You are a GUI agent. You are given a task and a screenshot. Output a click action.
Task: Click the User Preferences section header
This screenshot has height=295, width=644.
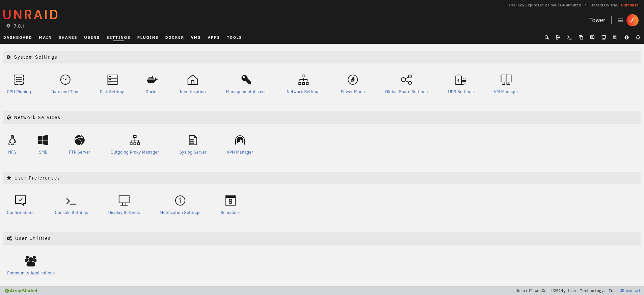coord(322,178)
